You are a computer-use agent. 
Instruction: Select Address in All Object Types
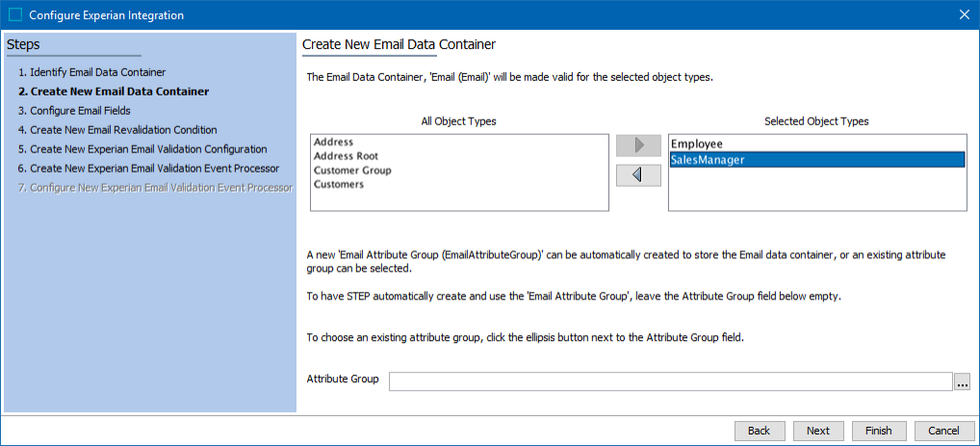pos(333,142)
